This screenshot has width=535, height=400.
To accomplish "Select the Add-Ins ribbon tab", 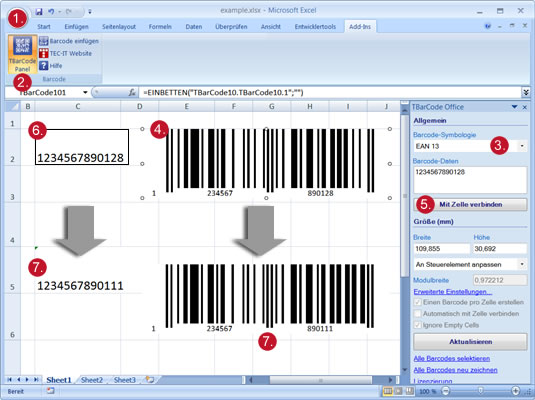I will tap(360, 27).
